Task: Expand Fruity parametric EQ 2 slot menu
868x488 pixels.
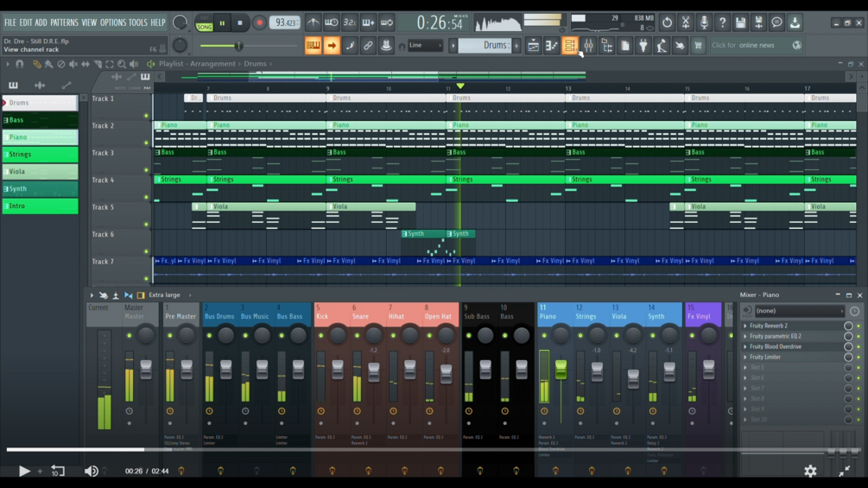Action: 745,336
